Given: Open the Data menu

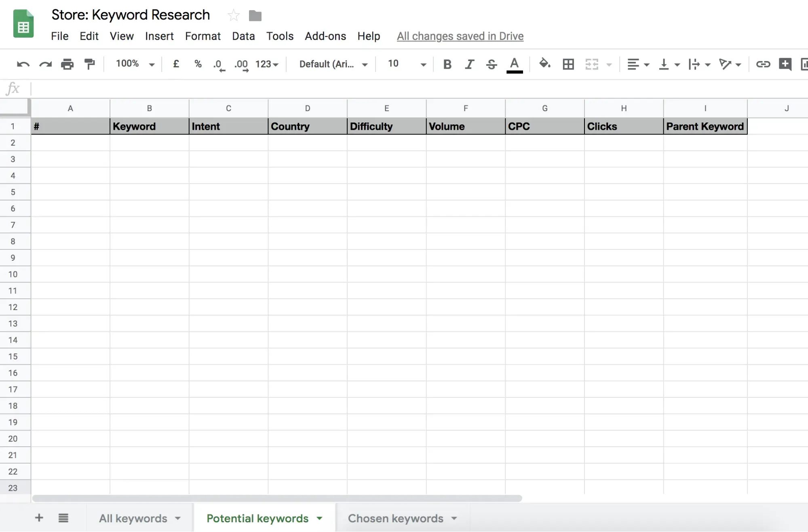Looking at the screenshot, I should 243,36.
